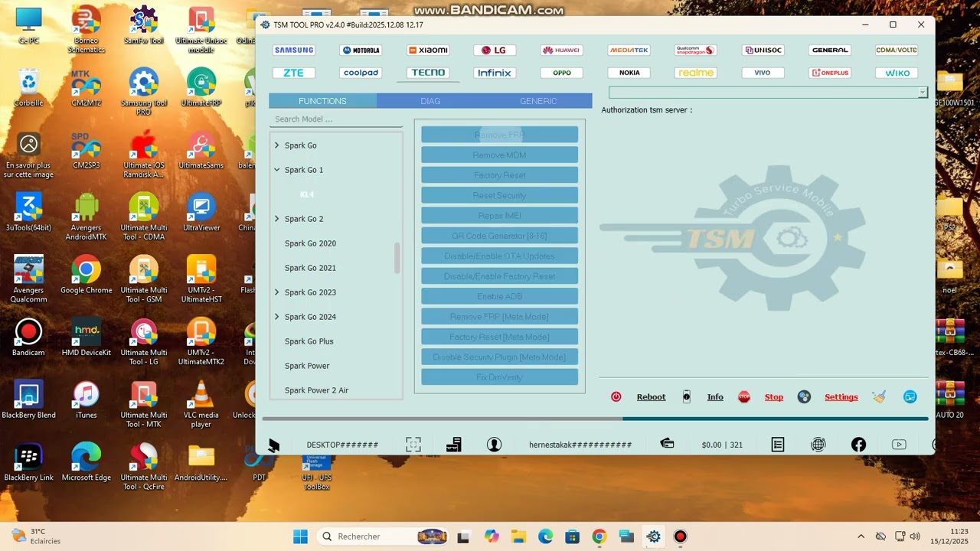
Task: Select the Samsung brand logo
Action: click(294, 51)
